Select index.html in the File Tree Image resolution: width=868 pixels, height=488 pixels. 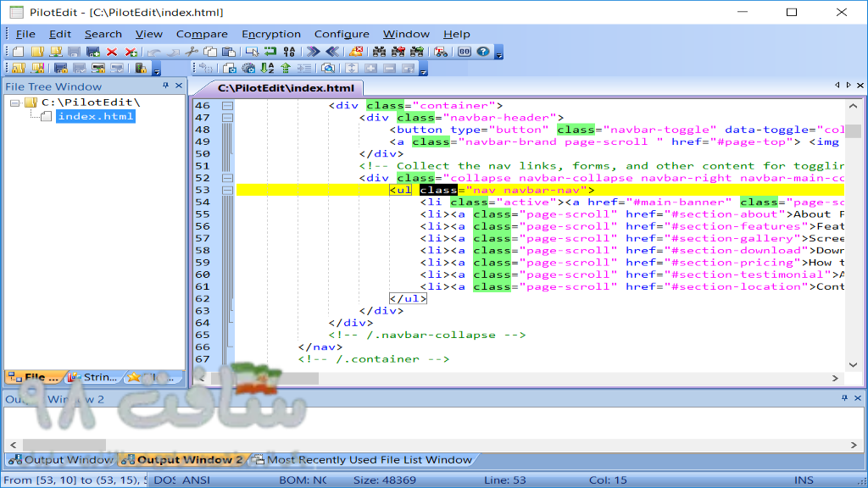[96, 116]
